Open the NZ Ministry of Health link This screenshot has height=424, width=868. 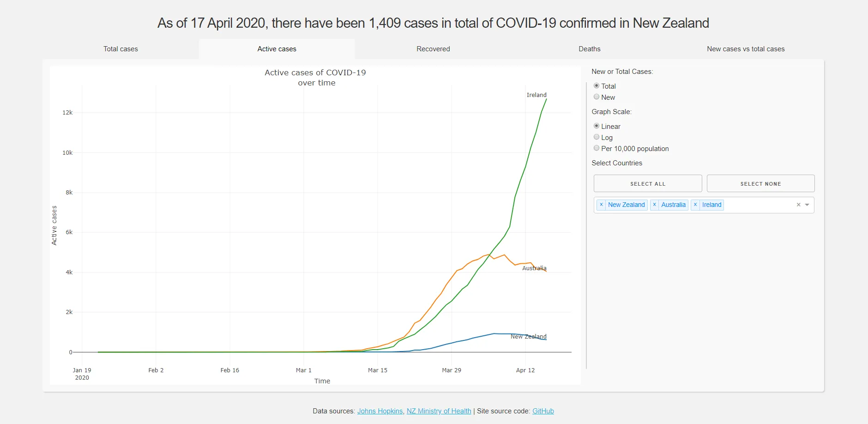[x=439, y=411]
